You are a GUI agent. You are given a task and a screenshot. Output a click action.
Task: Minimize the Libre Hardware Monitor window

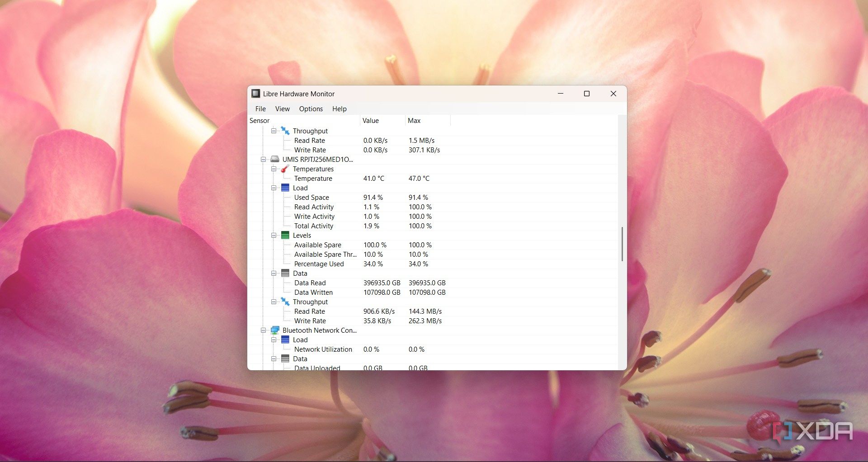[561, 94]
